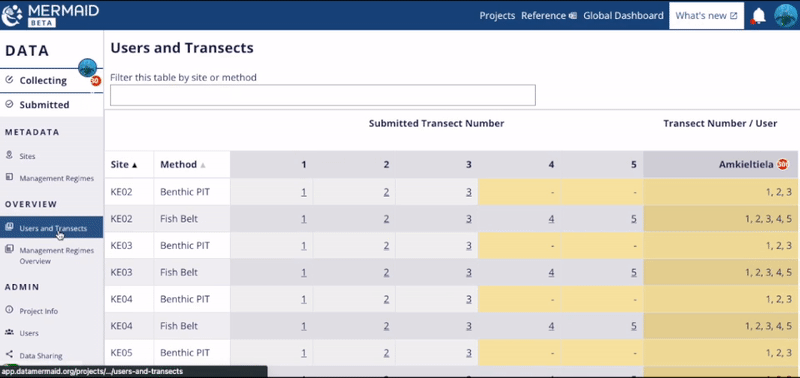Click the Submitted Transect Number header
800x378 pixels.
(x=436, y=123)
